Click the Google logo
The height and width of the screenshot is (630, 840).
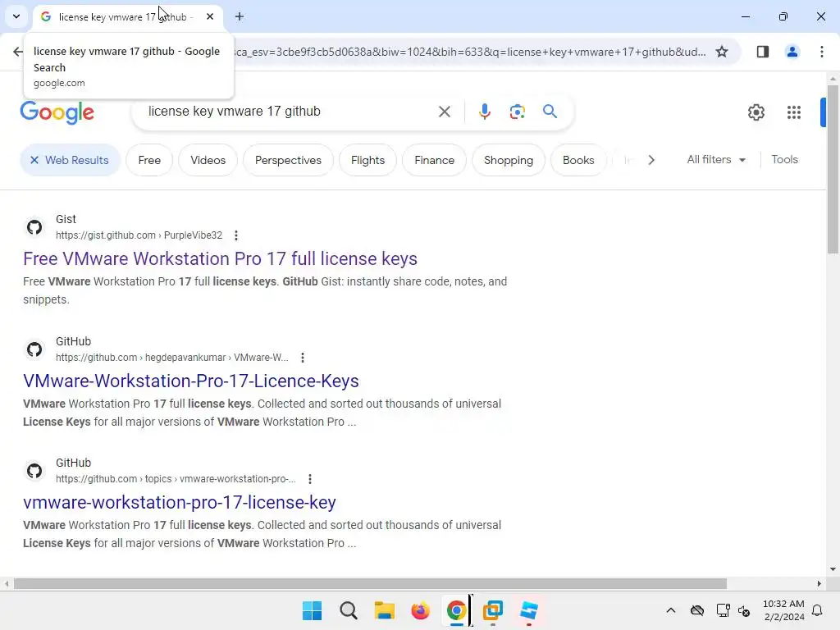tap(57, 112)
